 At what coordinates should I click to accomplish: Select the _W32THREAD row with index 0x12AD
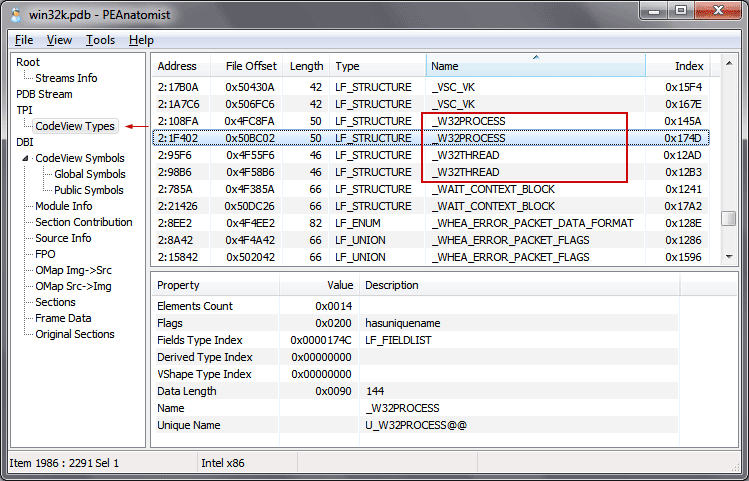pyautogui.click(x=431, y=155)
